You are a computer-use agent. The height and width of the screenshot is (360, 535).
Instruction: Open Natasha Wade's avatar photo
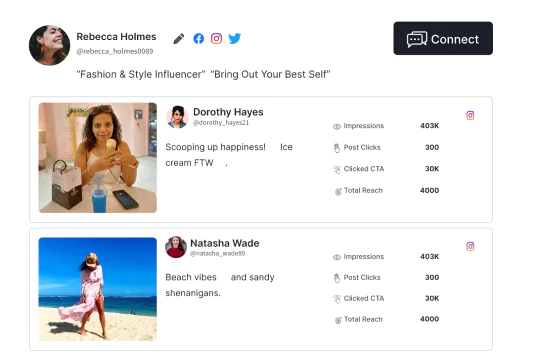[176, 247]
